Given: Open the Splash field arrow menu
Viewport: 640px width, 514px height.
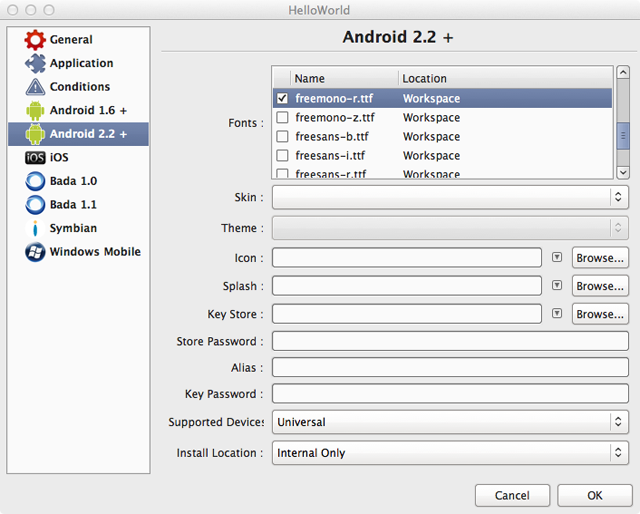Looking at the screenshot, I should pos(557,285).
